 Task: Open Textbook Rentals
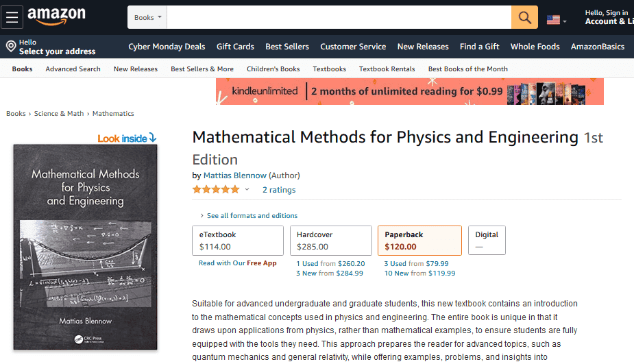coord(387,69)
